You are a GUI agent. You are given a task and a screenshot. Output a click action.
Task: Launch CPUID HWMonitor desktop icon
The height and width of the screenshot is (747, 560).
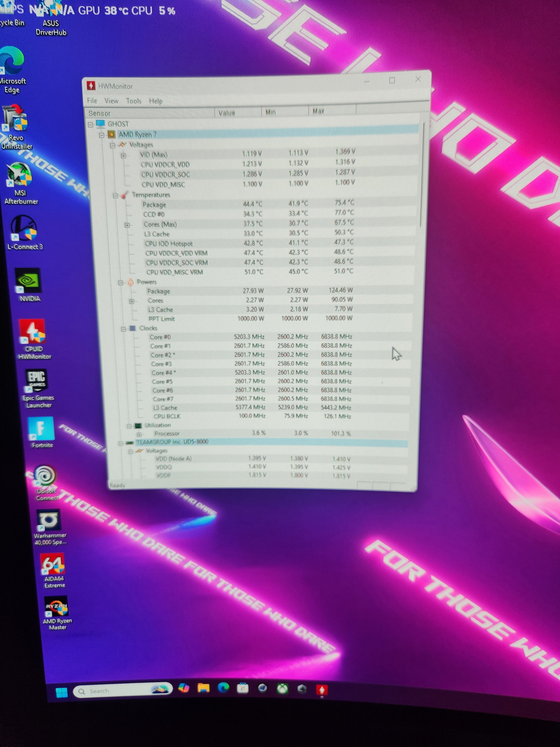(33, 339)
